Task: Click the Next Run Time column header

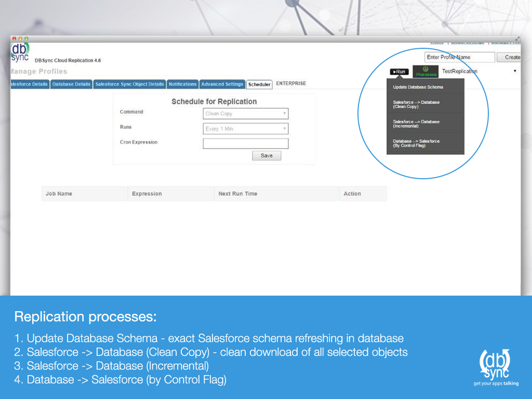Action: pos(277,194)
